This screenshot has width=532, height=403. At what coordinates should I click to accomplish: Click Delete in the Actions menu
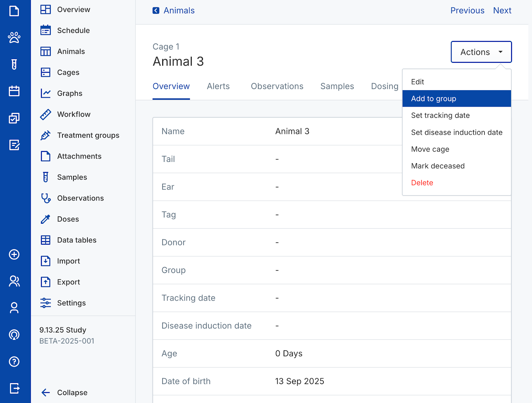tap(422, 183)
